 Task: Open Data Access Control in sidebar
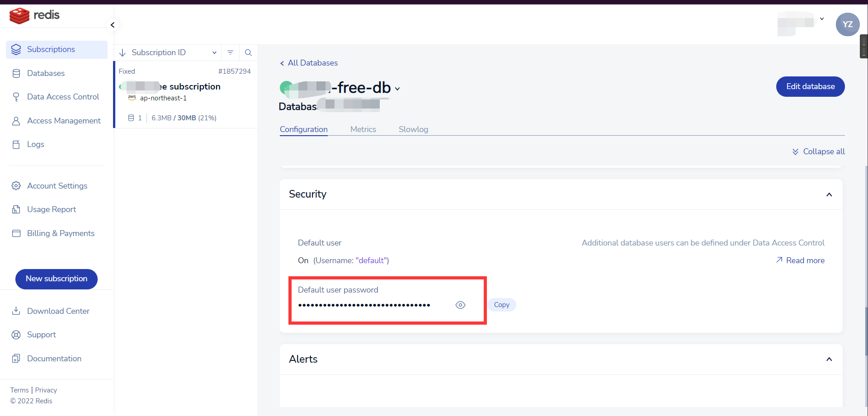pos(63,97)
